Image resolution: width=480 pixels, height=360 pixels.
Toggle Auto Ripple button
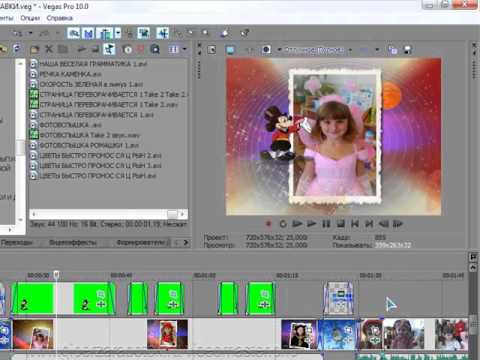point(105,33)
